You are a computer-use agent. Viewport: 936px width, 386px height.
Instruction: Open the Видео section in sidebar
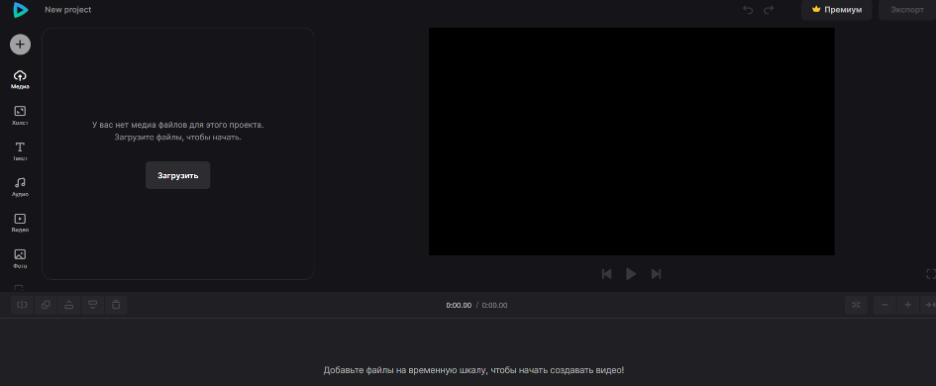[20, 223]
